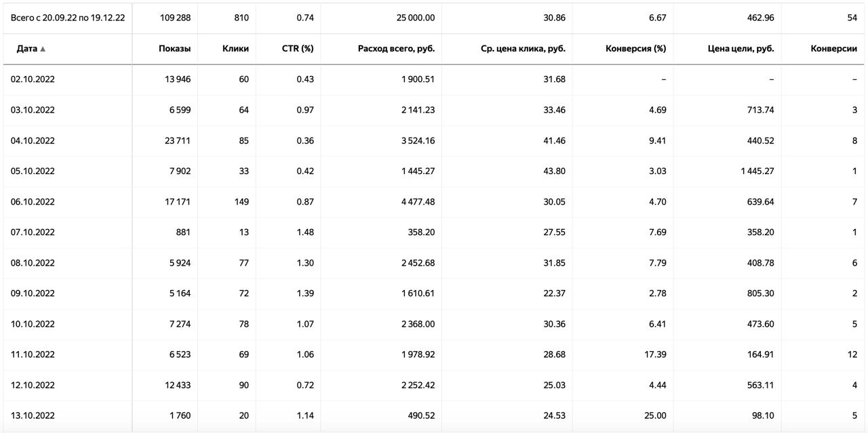Click goal price value 1 445.27

coord(757,171)
